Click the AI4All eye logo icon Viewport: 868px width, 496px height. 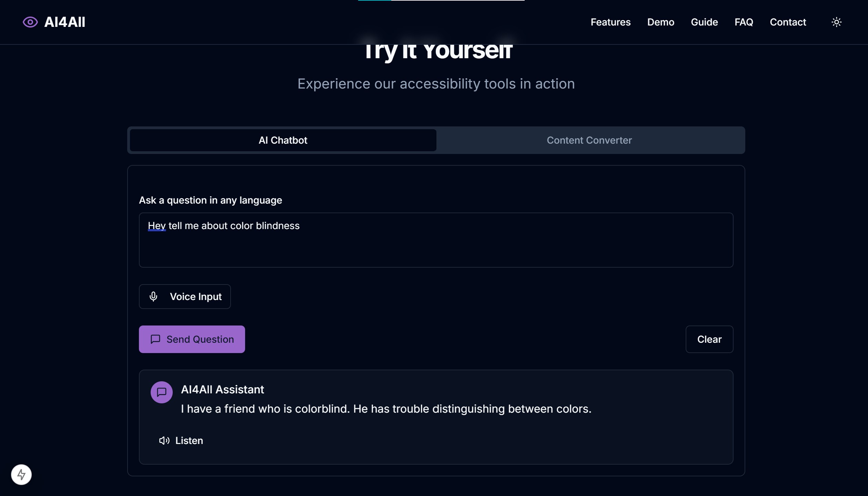tap(30, 22)
